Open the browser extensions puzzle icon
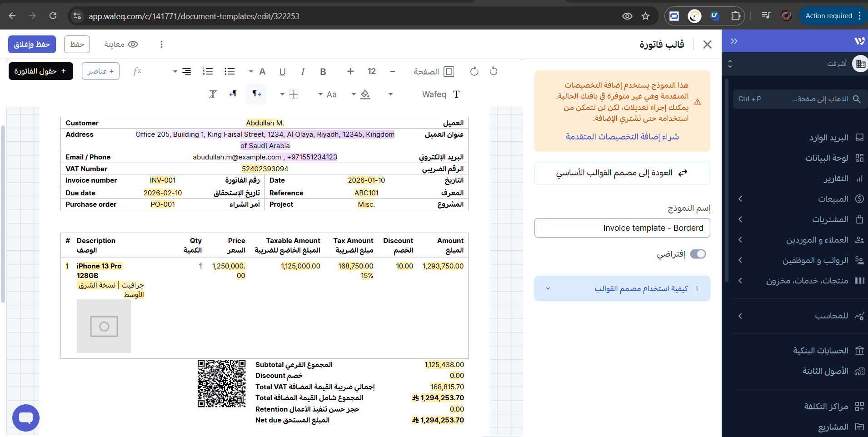Screen dimensions: 868x437 (x=735, y=16)
